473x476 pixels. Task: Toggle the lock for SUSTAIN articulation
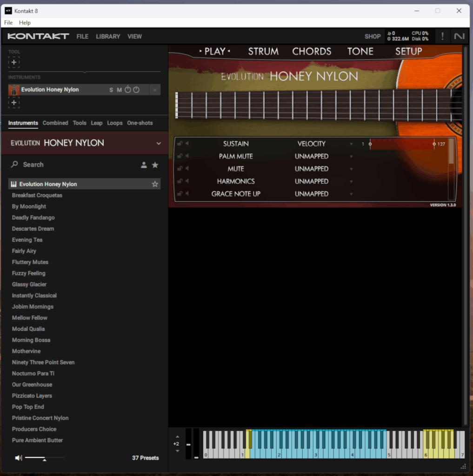coord(180,144)
